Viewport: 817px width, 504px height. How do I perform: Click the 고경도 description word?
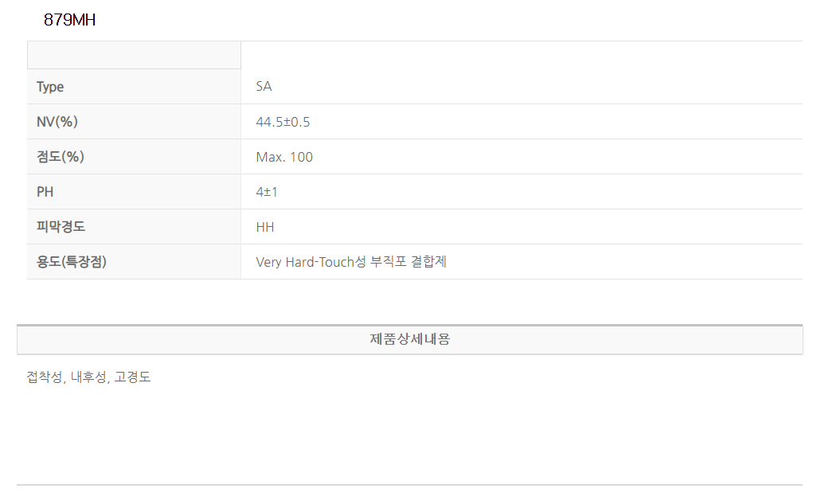[x=132, y=377]
